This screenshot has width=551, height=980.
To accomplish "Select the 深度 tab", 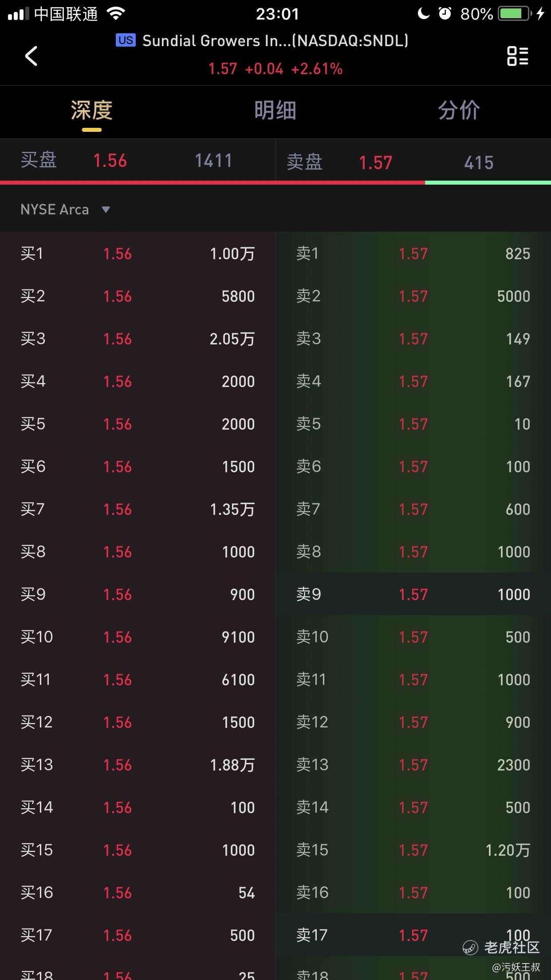I will pos(91,111).
